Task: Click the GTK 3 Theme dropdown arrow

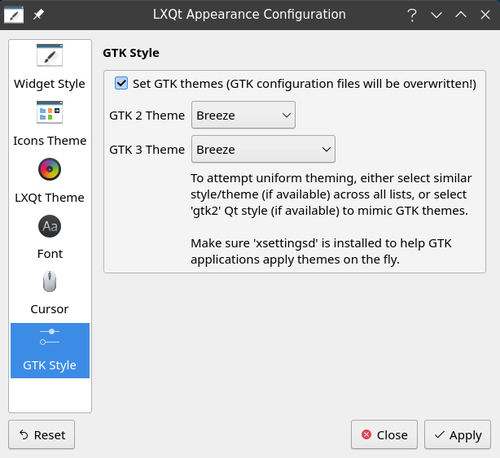Action: [326, 149]
